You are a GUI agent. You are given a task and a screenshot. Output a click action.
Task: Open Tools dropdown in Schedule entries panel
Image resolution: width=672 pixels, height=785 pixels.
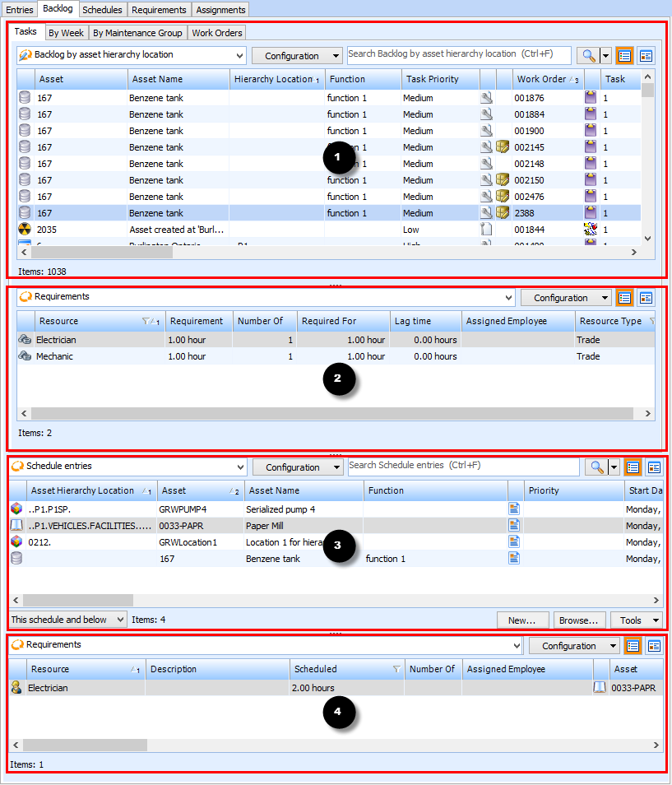point(638,620)
